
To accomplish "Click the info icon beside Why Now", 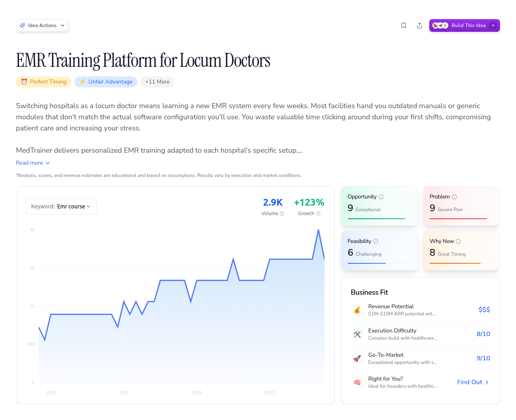I will pyautogui.click(x=458, y=241).
